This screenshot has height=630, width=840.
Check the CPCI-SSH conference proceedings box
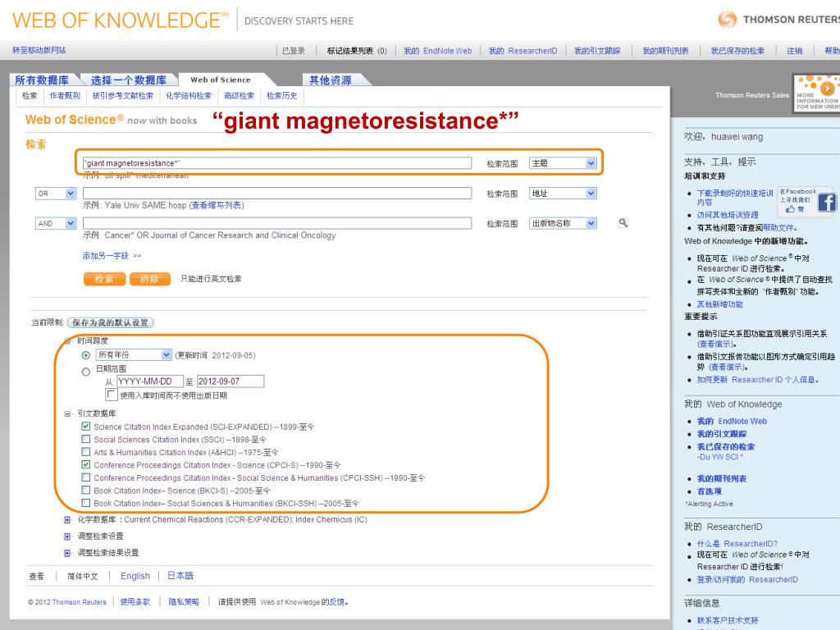(85, 477)
